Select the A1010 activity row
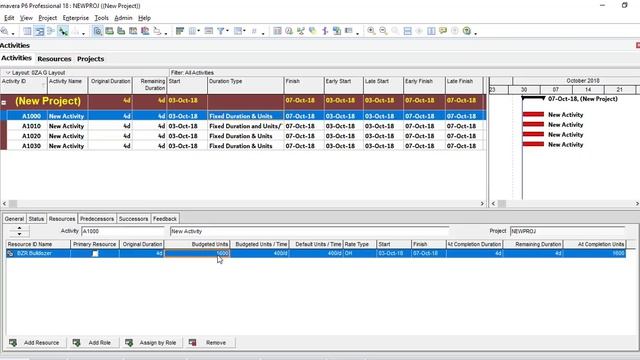This screenshot has height=360, width=640. click(x=243, y=126)
